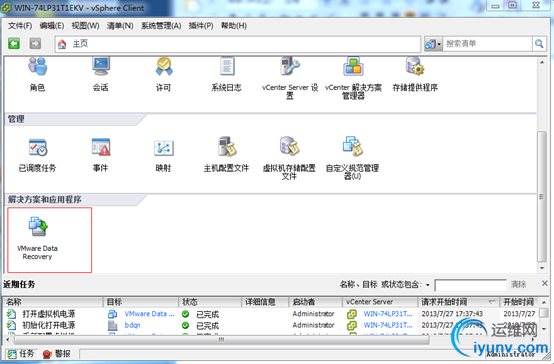Screen dimensions: 554x364
Task: Click the 主页 address bar
Action: pyautogui.click(x=238, y=44)
